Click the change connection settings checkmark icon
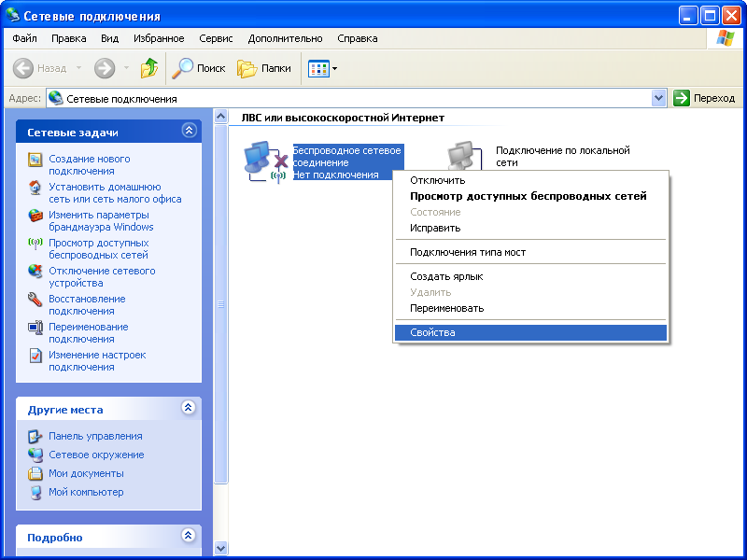The width and height of the screenshot is (747, 560). 35,356
